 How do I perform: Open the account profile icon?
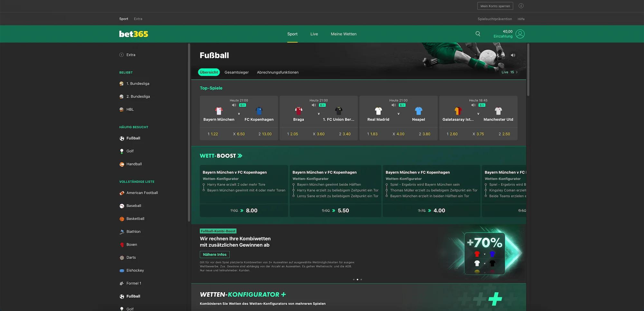click(520, 34)
